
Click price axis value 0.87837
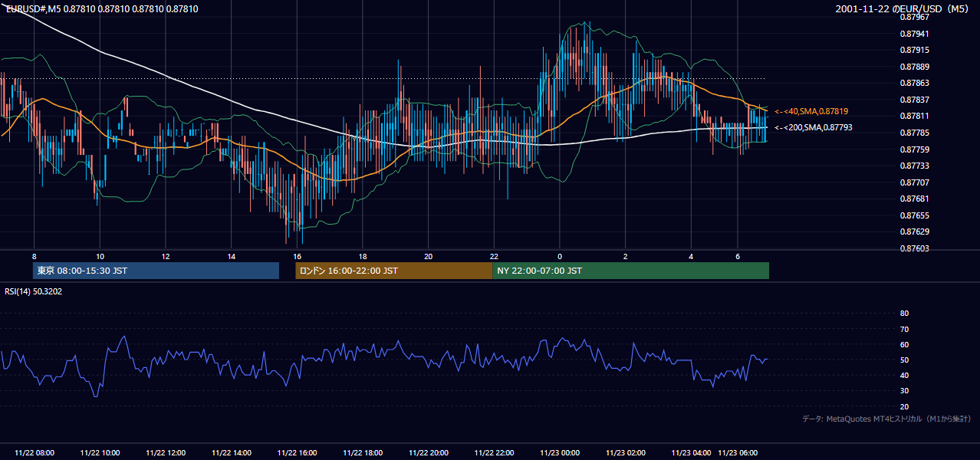coord(913,100)
